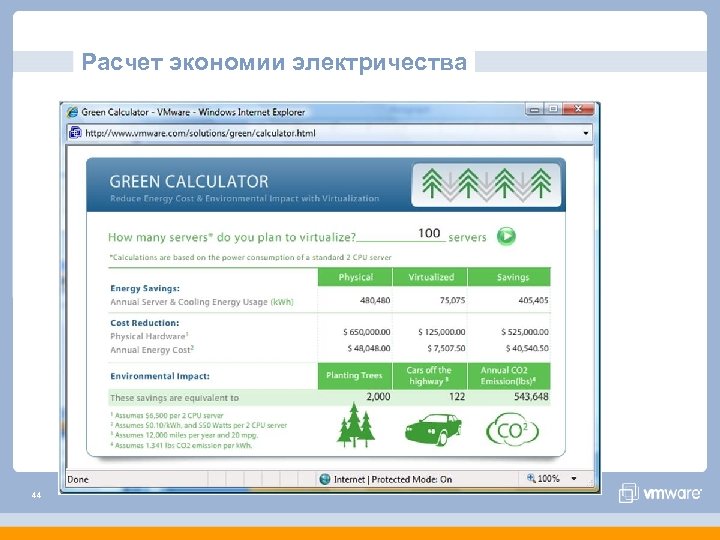The width and height of the screenshot is (720, 540).
Task: Open the zoom level dropdown arrow
Action: [574, 478]
